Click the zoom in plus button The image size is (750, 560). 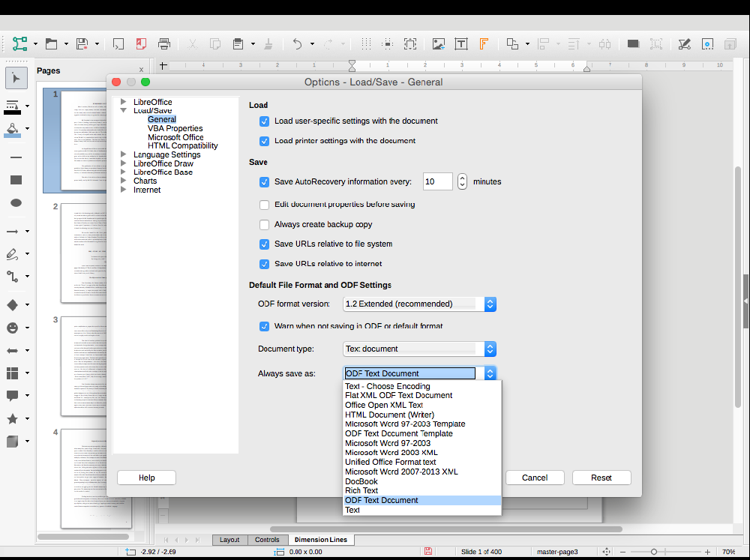point(707,552)
